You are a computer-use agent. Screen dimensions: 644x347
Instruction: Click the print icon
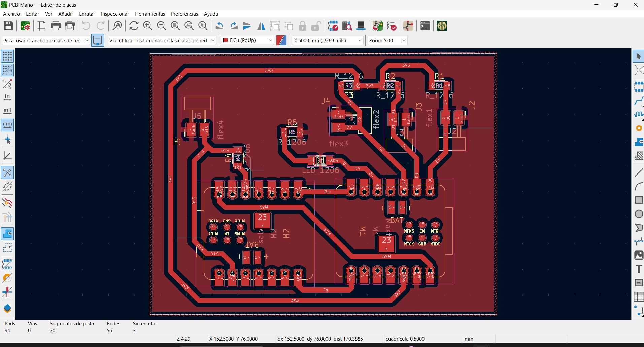point(56,26)
